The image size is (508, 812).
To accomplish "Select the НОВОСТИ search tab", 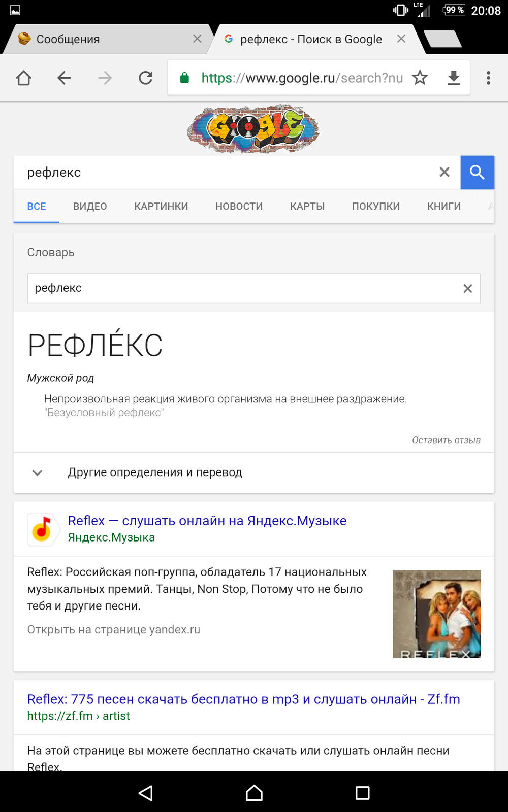I will pos(239,206).
